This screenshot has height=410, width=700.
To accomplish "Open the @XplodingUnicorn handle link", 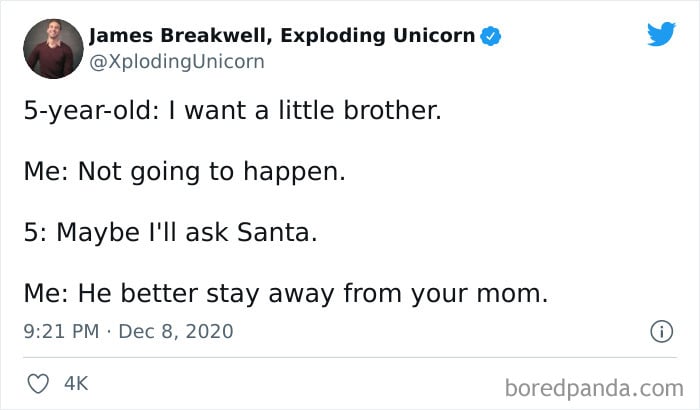I will coord(177,62).
